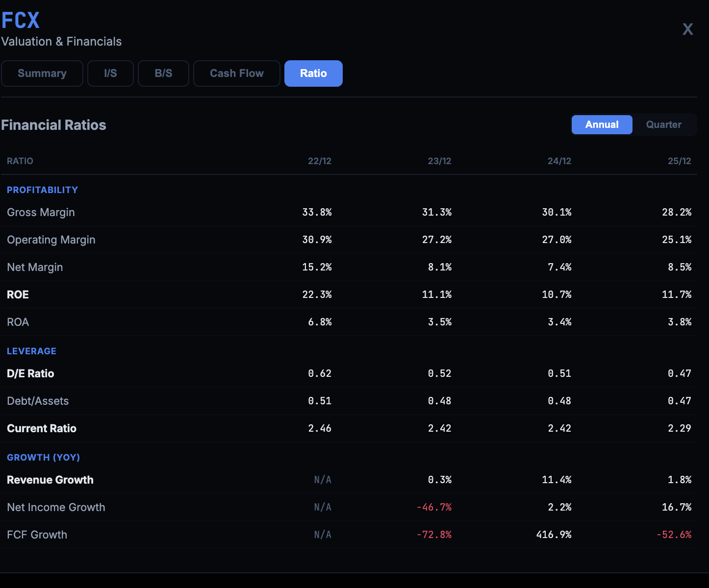Viewport: 709px width, 588px height.
Task: Click the 22/12 column header
Action: coord(319,161)
